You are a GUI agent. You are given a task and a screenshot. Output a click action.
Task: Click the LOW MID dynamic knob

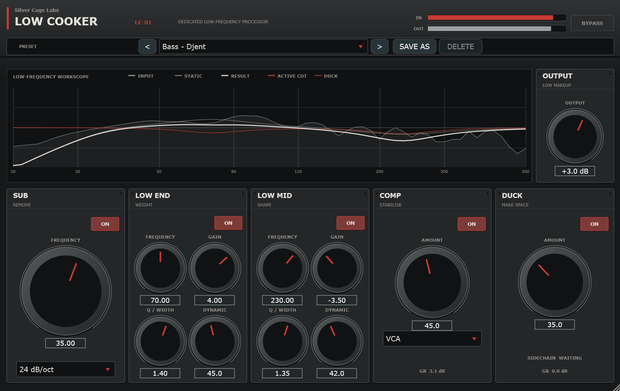coord(337,341)
